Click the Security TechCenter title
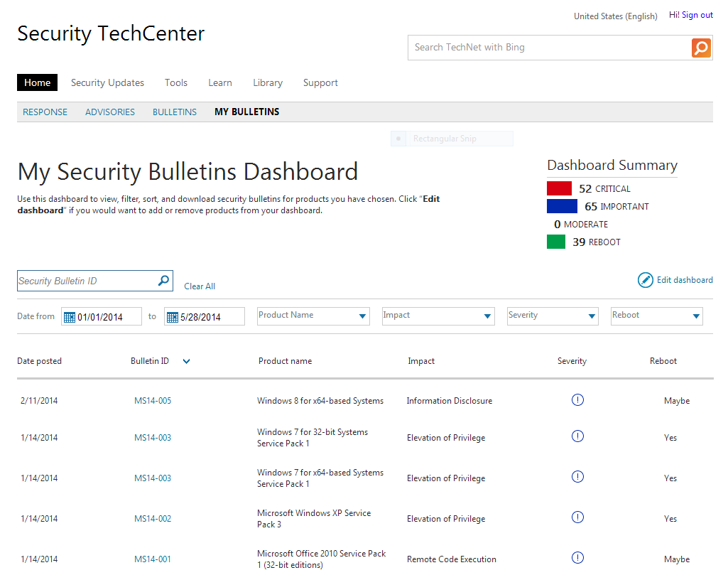This screenshot has width=728, height=575. (x=111, y=33)
